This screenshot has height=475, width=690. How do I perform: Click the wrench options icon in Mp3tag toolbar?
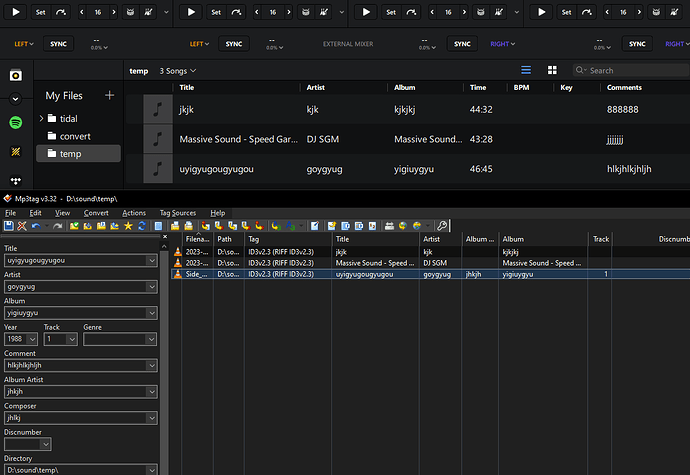click(x=442, y=226)
